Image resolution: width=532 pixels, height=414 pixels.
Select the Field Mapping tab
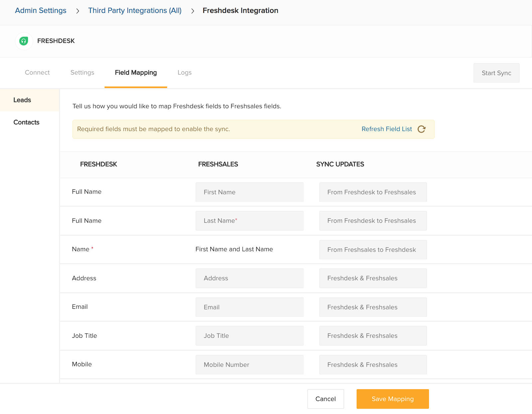[136, 73]
